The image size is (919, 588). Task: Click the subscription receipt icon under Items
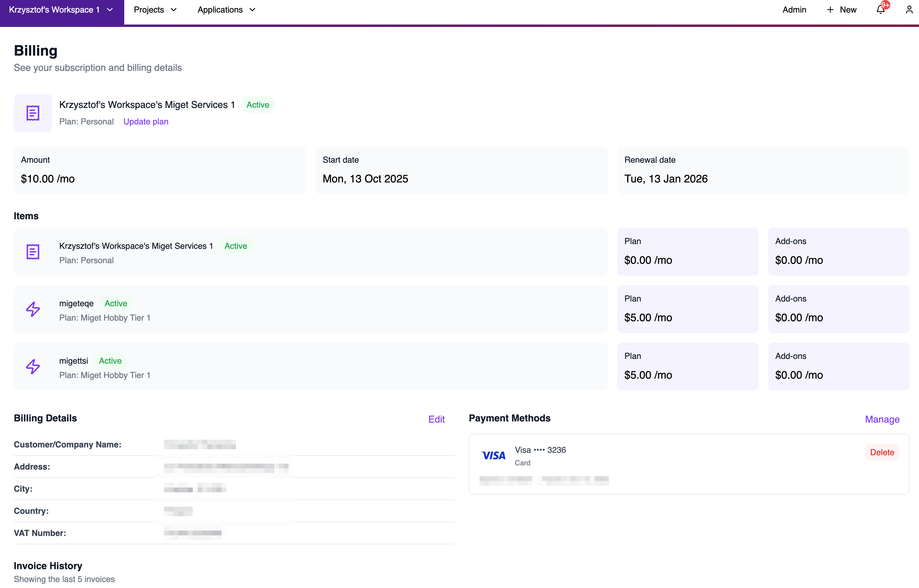click(33, 252)
